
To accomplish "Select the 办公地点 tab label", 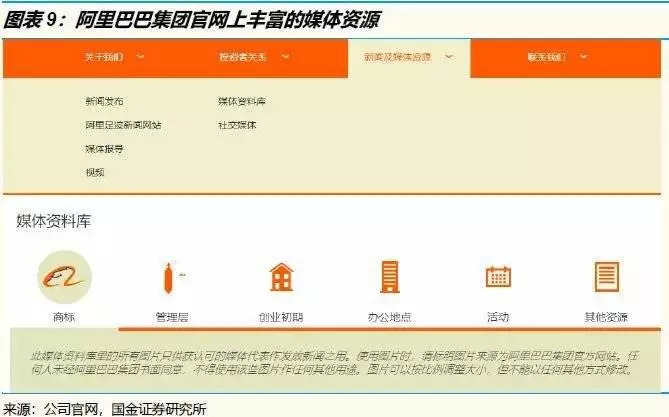I will [x=390, y=317].
